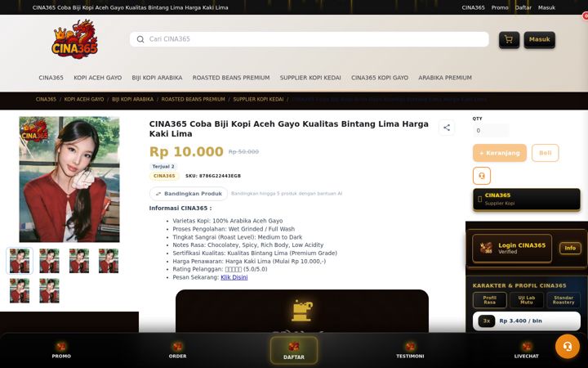Screen dimensions: 588x368
Task: Select first thumbnail in top row
Action: pyautogui.click(x=20, y=261)
